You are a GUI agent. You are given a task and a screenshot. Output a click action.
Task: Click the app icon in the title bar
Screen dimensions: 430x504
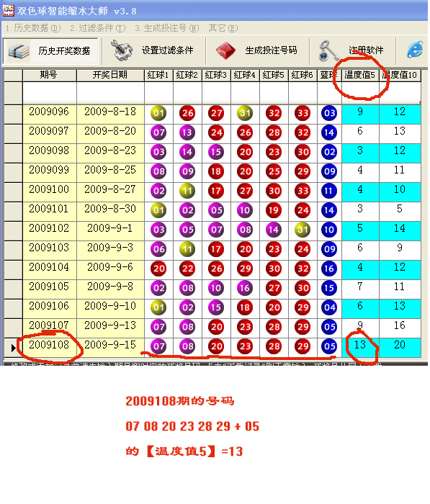click(x=8, y=11)
